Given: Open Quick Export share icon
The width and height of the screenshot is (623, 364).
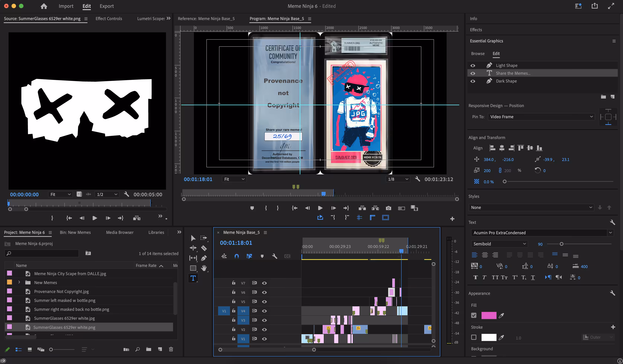Looking at the screenshot, I should pos(595,6).
